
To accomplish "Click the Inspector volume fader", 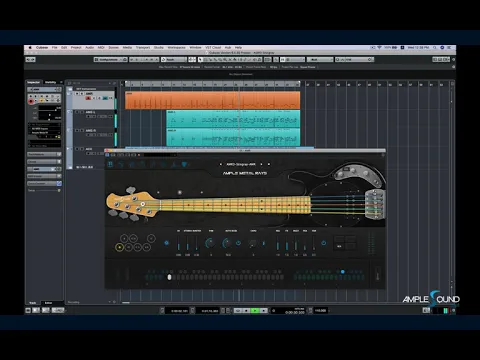I will click(x=50, y=109).
